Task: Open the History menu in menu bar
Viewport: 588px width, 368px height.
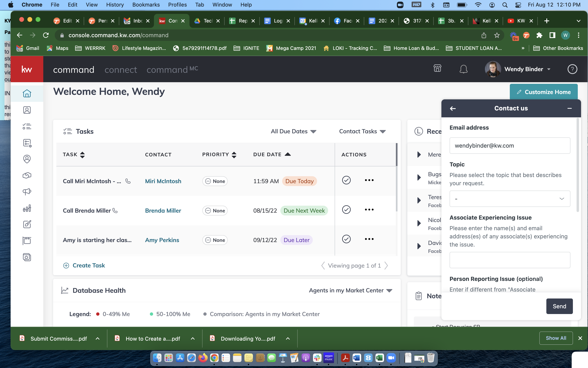Action: [115, 5]
